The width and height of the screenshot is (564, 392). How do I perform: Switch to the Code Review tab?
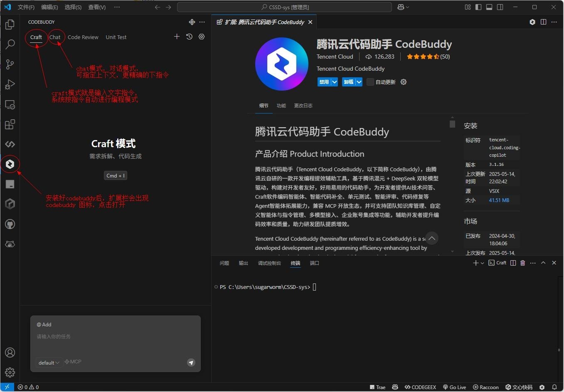pyautogui.click(x=83, y=37)
